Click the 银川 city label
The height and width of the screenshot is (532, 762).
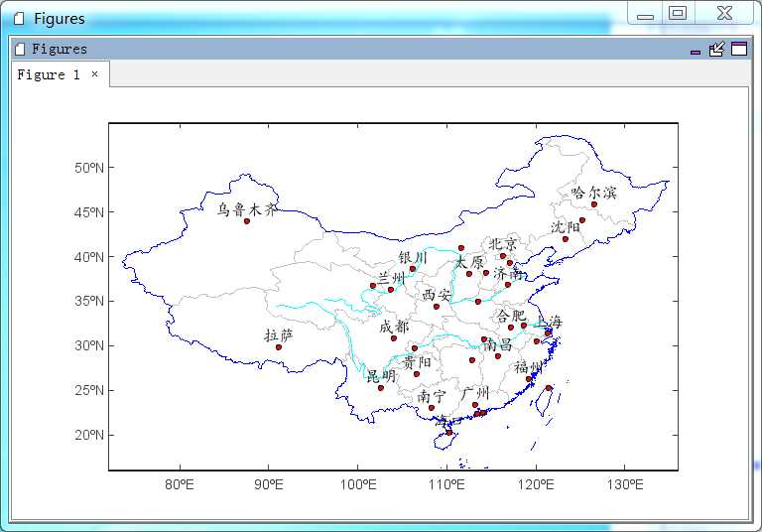[x=413, y=257]
